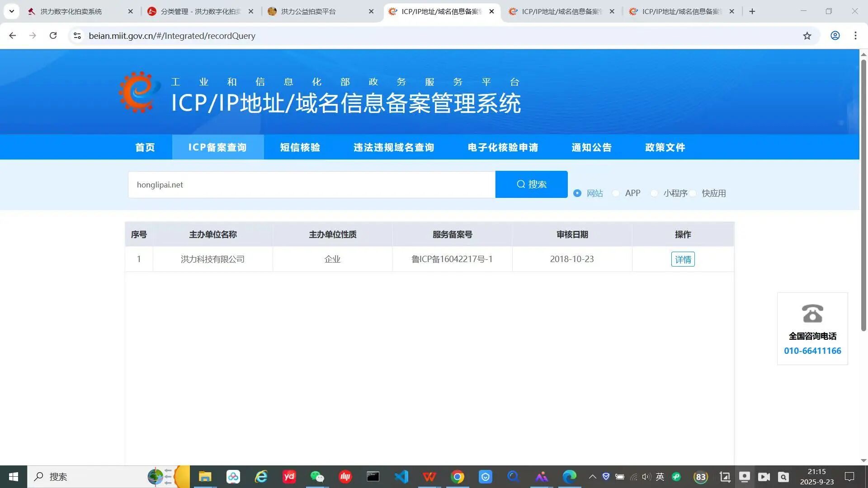Choose the 快应用 radio option
This screenshot has width=868, height=488.
693,193
